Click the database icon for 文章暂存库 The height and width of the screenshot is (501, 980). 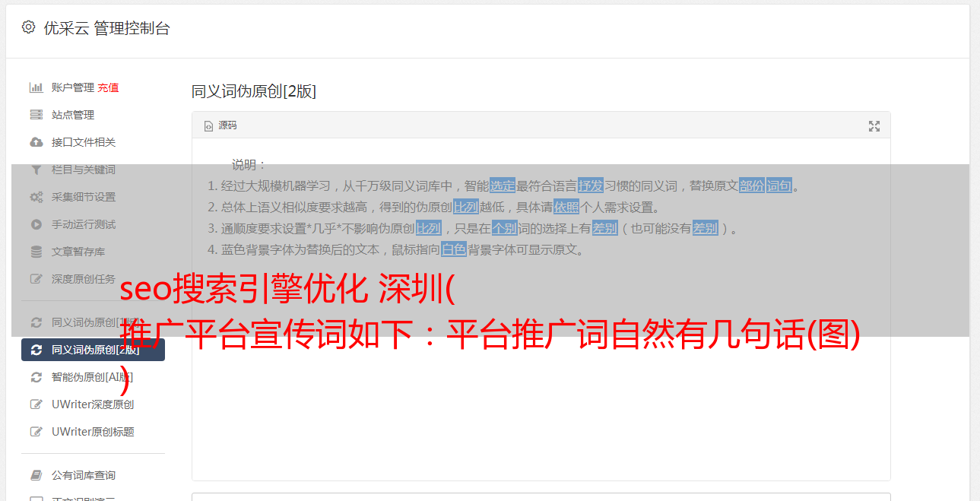36,252
